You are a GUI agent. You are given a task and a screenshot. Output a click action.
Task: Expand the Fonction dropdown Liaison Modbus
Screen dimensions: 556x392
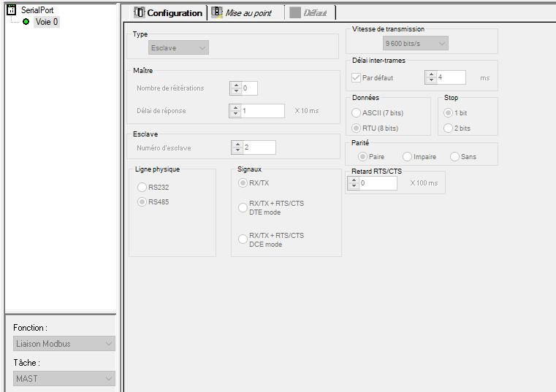pos(64,344)
